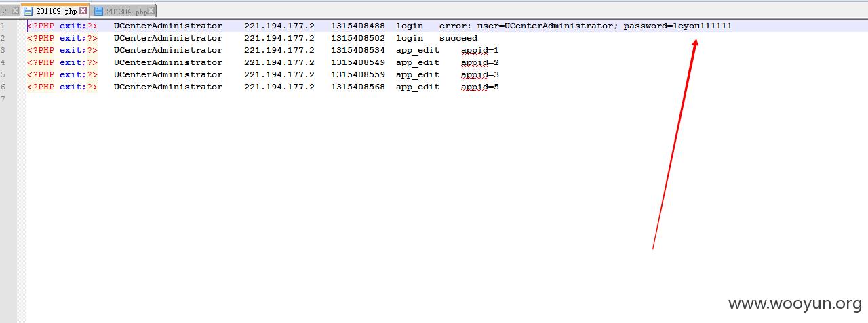Click 'succeed' on line 2
The width and height of the screenshot is (868, 323).
pos(458,38)
